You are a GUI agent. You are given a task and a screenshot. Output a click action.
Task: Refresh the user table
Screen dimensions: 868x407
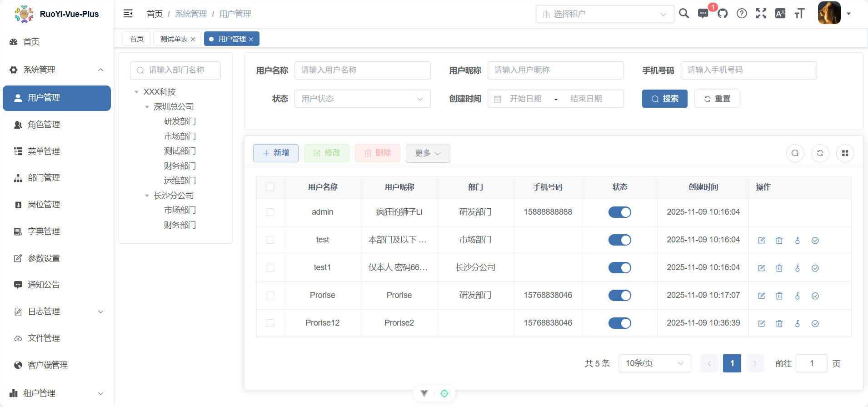click(x=820, y=153)
